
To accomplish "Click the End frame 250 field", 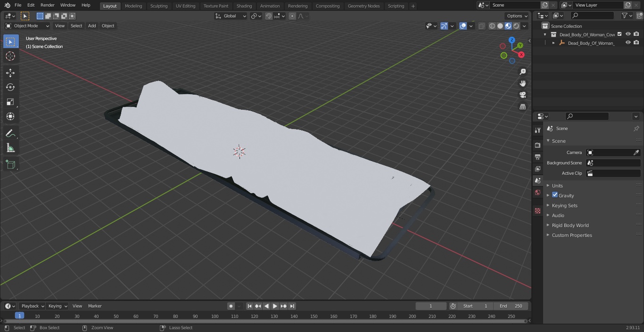I will pyautogui.click(x=511, y=306).
